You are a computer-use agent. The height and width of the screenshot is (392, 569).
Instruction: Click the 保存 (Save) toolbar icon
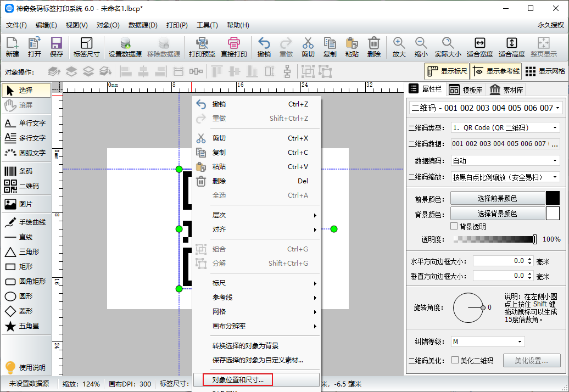coord(56,47)
